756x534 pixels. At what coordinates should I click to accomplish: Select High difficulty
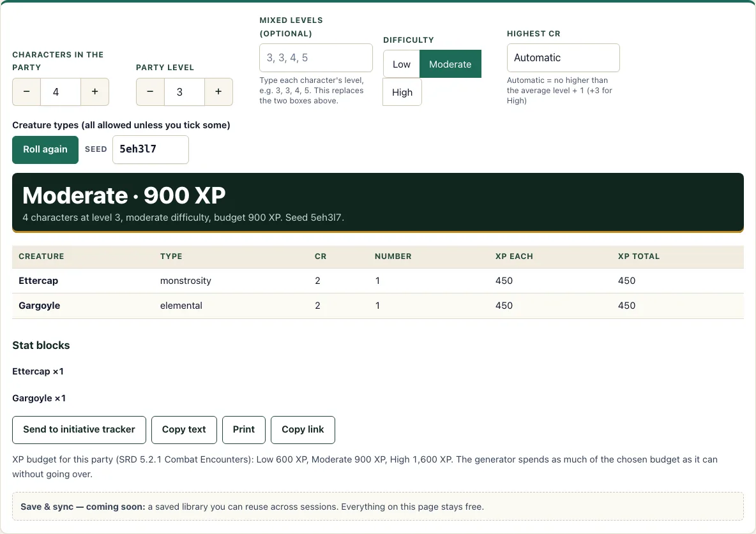[402, 92]
